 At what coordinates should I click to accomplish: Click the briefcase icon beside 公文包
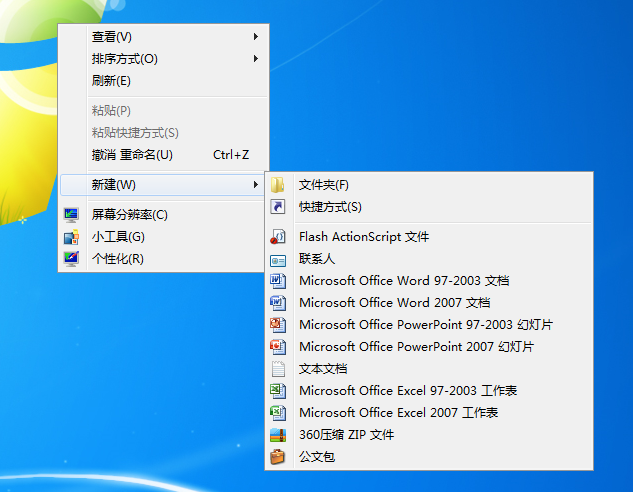pos(278,457)
